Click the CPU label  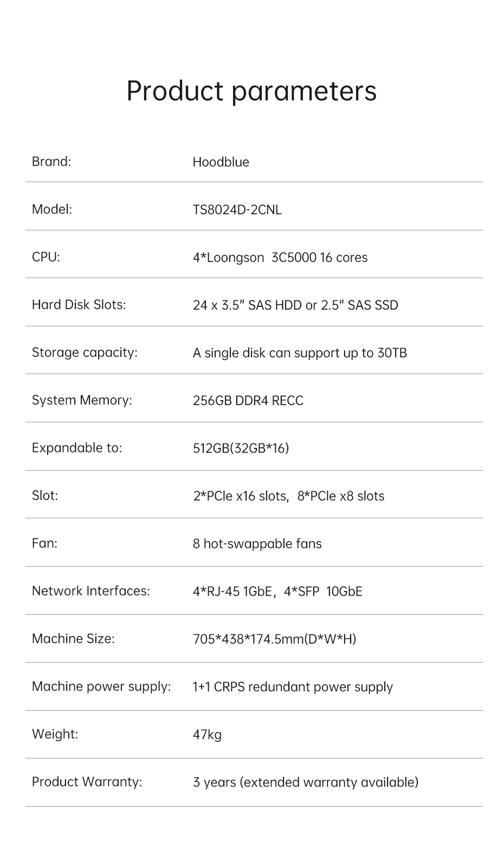pyautogui.click(x=46, y=257)
